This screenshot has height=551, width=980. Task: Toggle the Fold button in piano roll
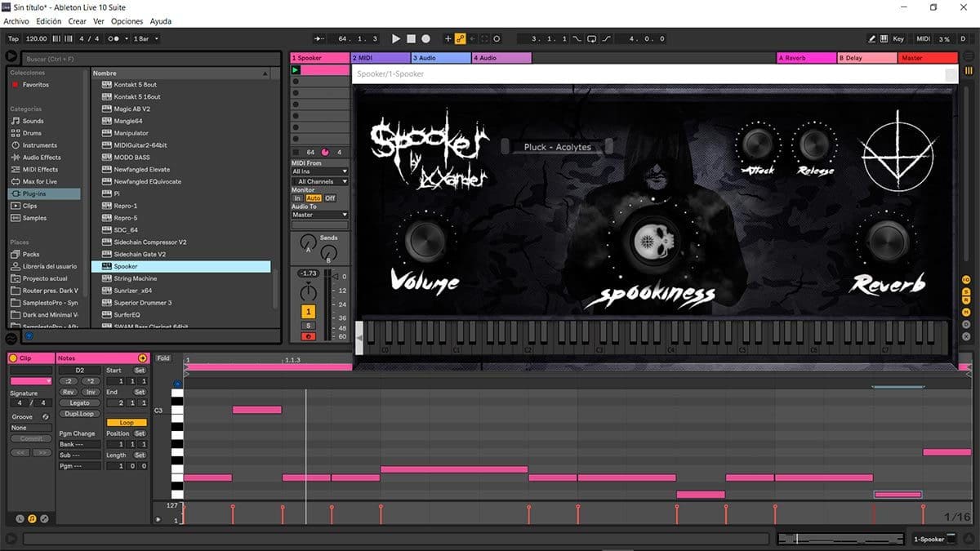[163, 358]
